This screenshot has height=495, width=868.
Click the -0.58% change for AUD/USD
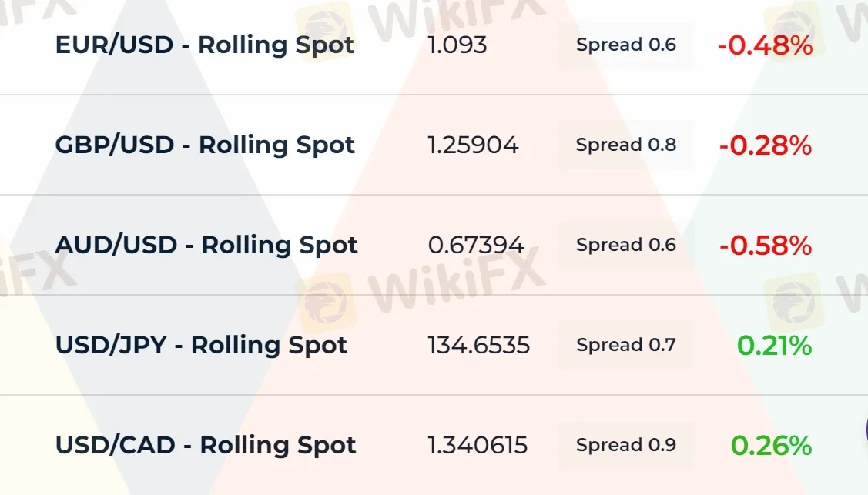point(765,246)
